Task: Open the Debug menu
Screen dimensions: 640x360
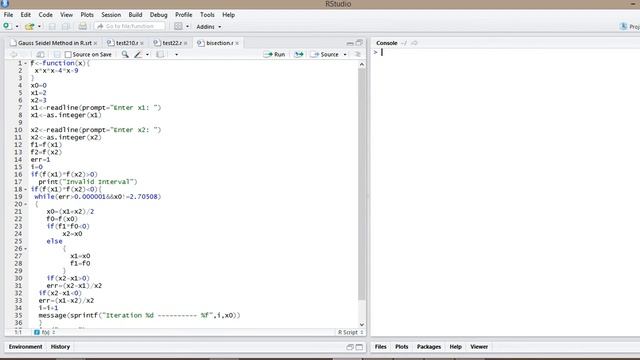Action: click(158, 15)
